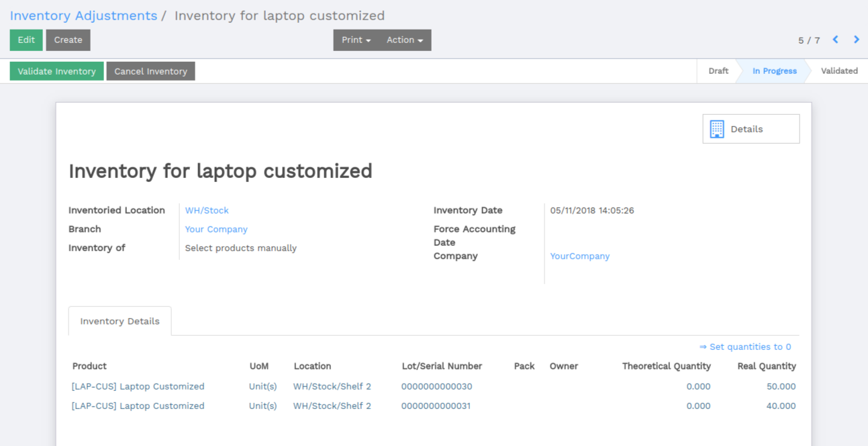Screen dimensions: 868x446
Task: Go back to Inventory Adjustments breadcrumb
Action: coord(83,15)
